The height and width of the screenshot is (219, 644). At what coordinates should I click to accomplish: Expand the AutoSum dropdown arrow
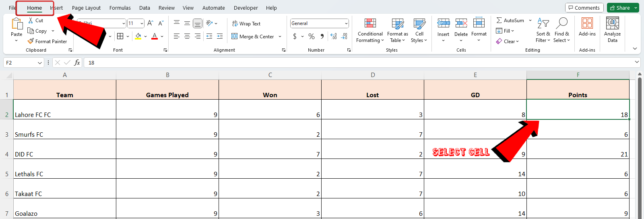pos(530,20)
